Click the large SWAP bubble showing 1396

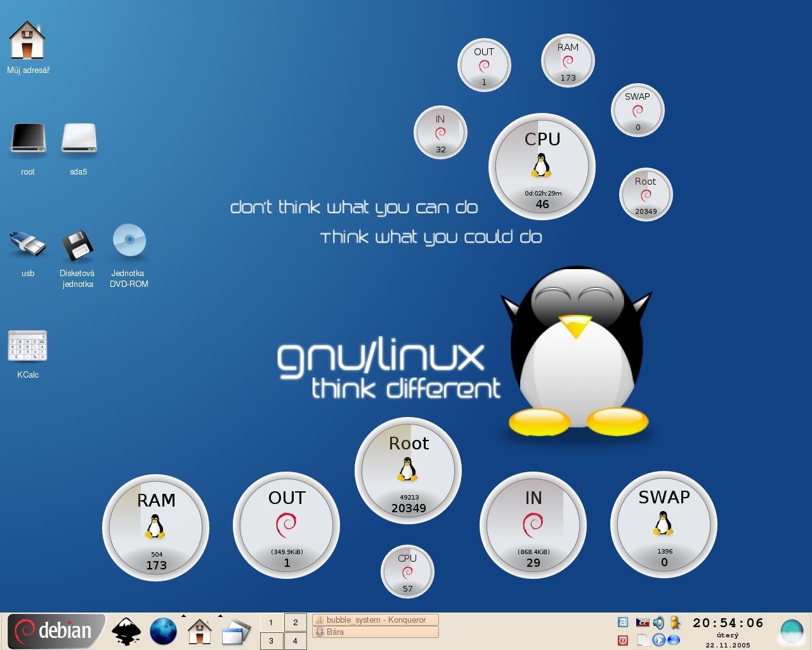pos(664,524)
